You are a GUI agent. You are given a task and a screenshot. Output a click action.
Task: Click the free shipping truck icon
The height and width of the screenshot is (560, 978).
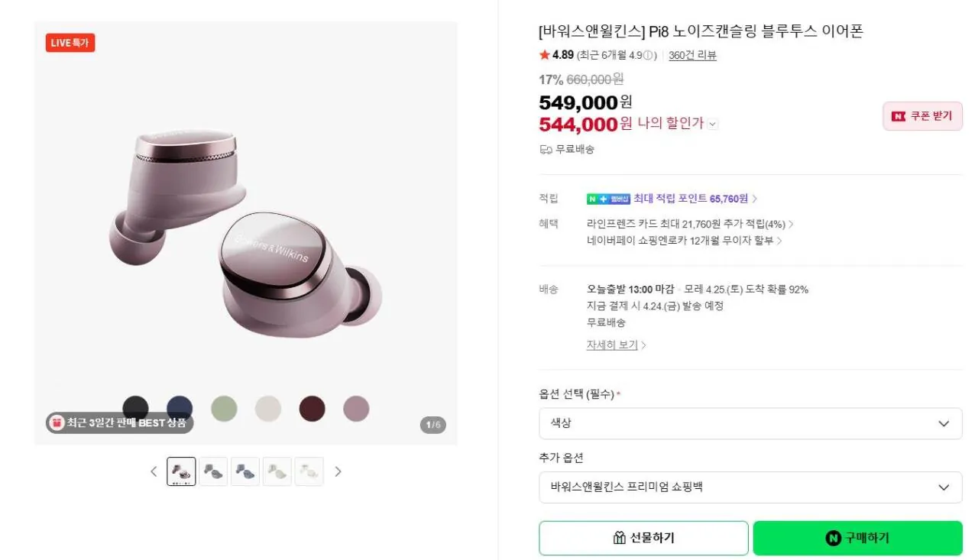point(546,150)
